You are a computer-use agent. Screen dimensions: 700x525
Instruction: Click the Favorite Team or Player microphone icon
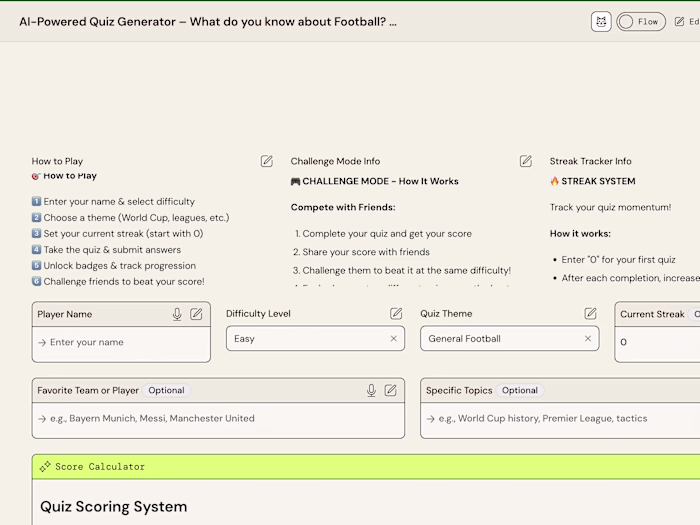(x=371, y=390)
